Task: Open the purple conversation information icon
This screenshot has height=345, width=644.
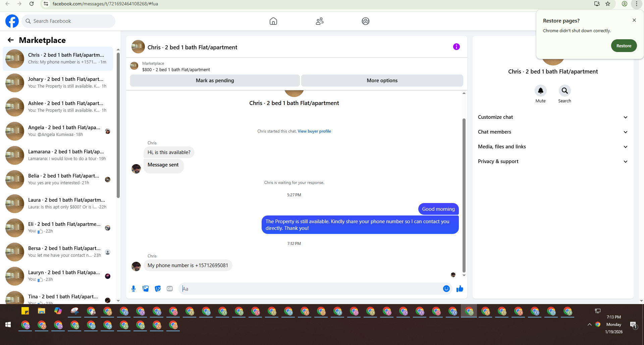Action: 457,47
